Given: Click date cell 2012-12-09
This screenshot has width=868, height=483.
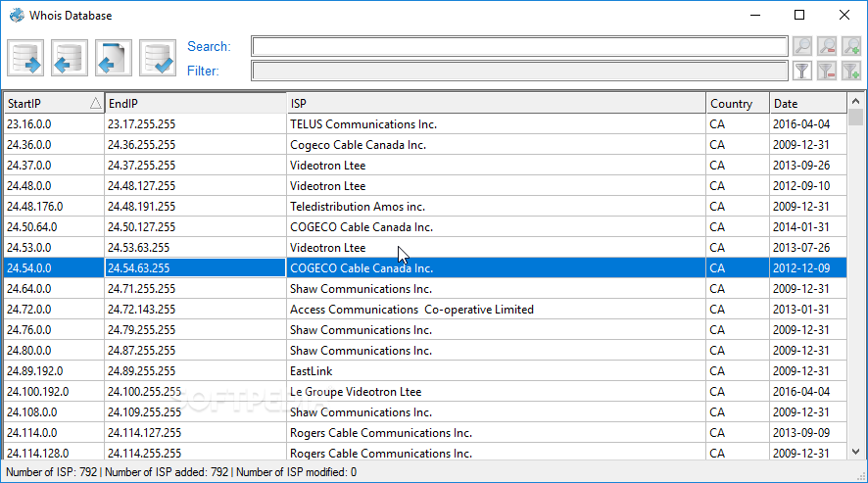Looking at the screenshot, I should click(x=808, y=268).
